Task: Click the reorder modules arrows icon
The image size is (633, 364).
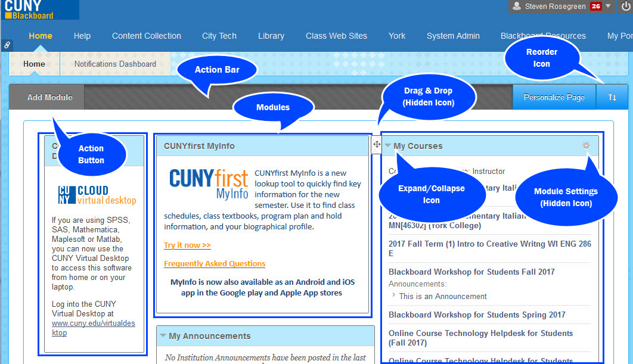Action: pyautogui.click(x=612, y=97)
